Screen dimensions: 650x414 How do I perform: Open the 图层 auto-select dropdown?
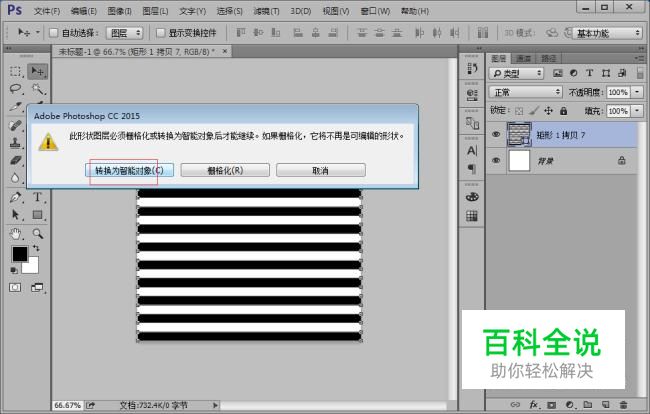point(124,33)
